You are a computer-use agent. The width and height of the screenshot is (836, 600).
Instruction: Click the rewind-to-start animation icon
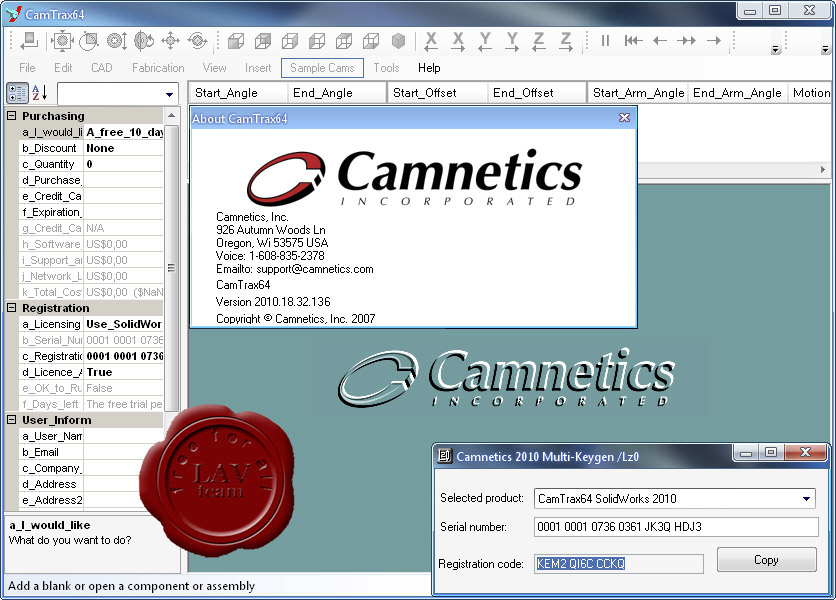633,41
